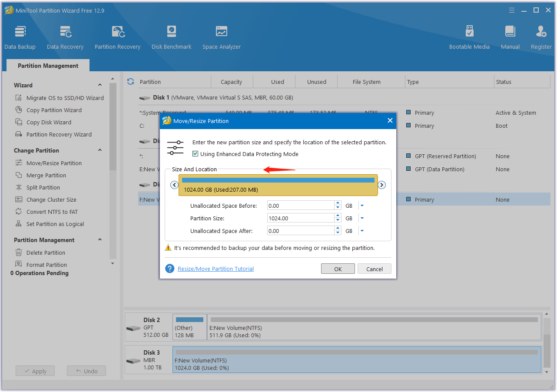557x392 pixels.
Task: Collapse the Wizard section
Action: (100, 85)
